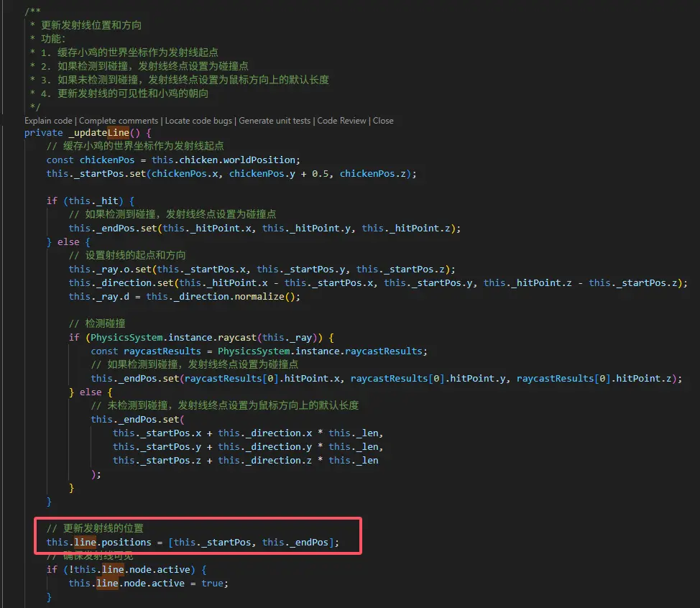Click raycastResults[0].hitPoint.x expression

pos(262,378)
